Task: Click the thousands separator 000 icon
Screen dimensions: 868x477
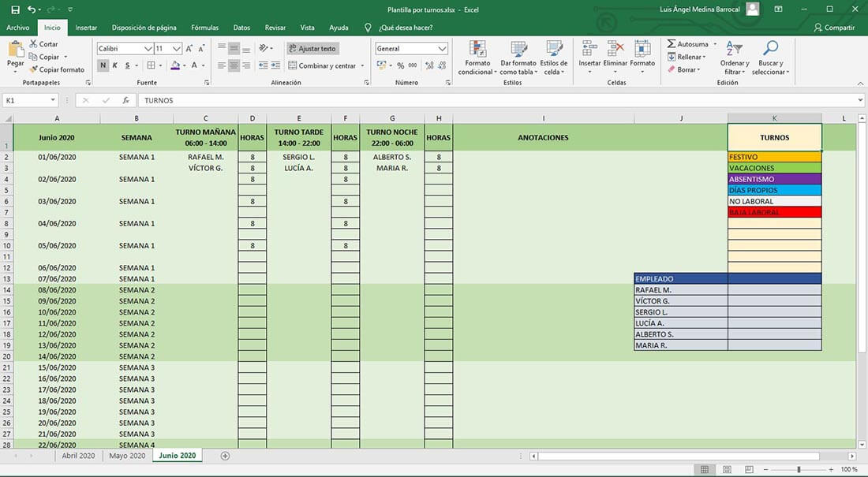Action: point(413,65)
